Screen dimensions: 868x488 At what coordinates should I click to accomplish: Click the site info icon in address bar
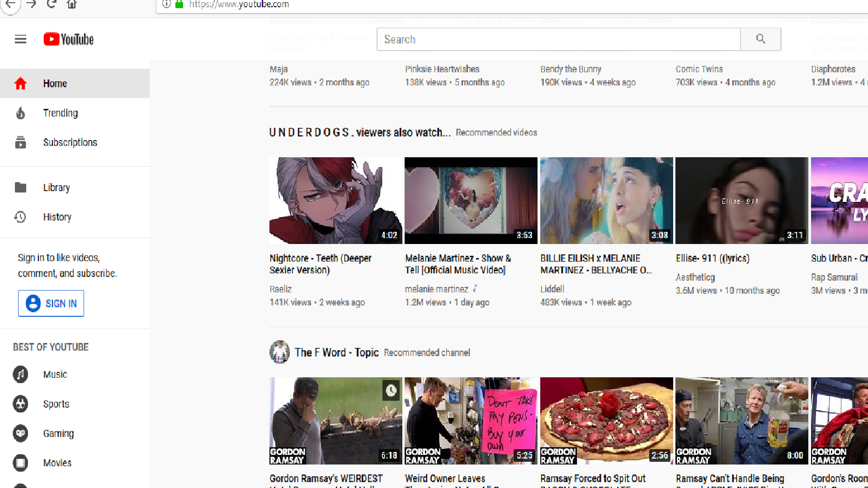(x=166, y=4)
